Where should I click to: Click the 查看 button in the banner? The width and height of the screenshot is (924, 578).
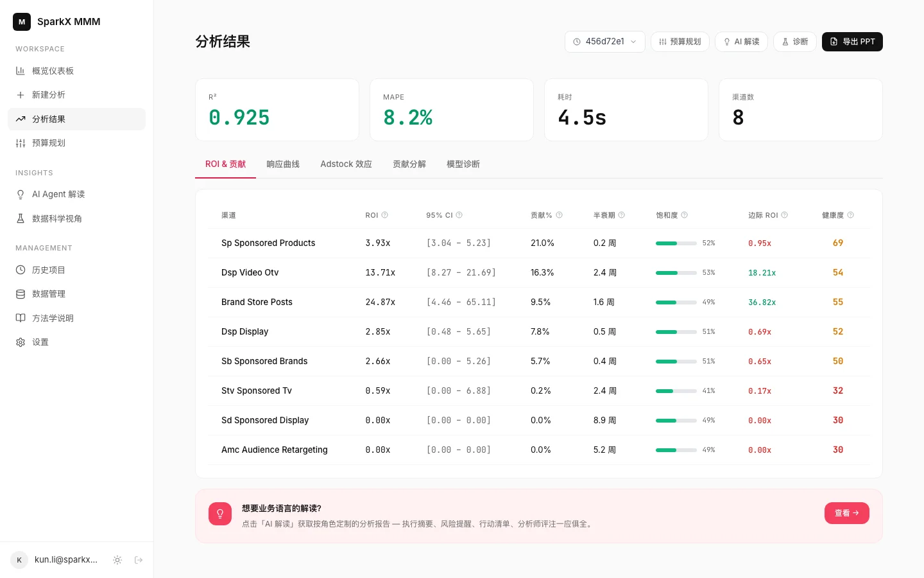(x=847, y=513)
